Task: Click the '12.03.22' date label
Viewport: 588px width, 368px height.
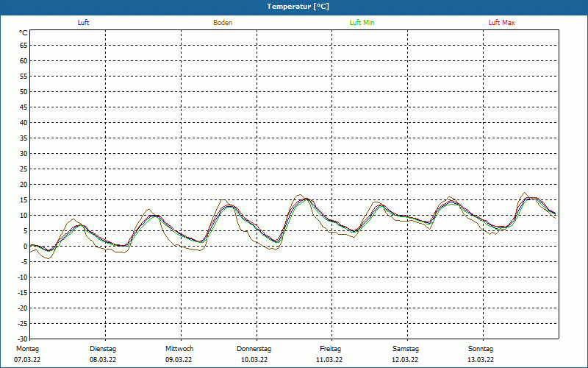Action: [405, 360]
